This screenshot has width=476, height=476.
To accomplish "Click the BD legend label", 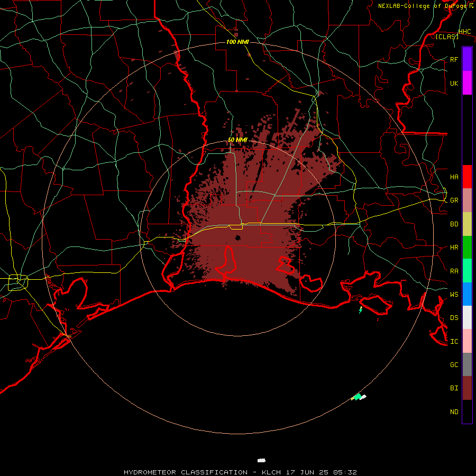I will pos(454,224).
